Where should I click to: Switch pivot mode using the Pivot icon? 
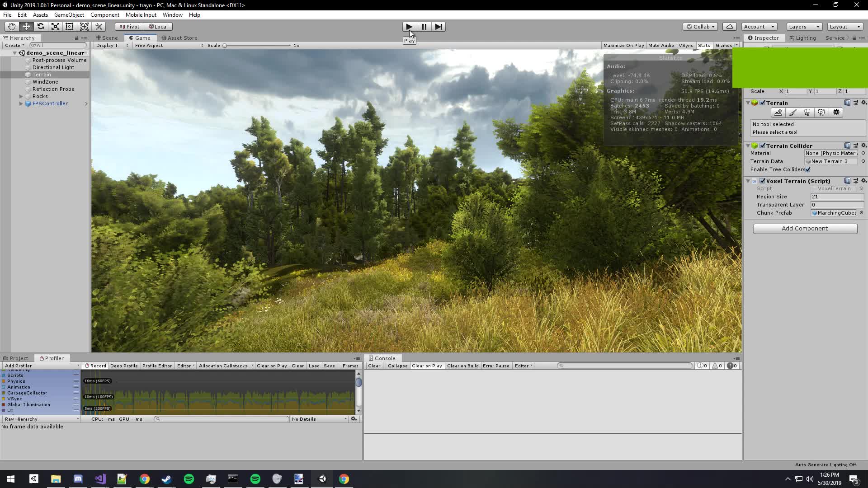[x=129, y=26]
